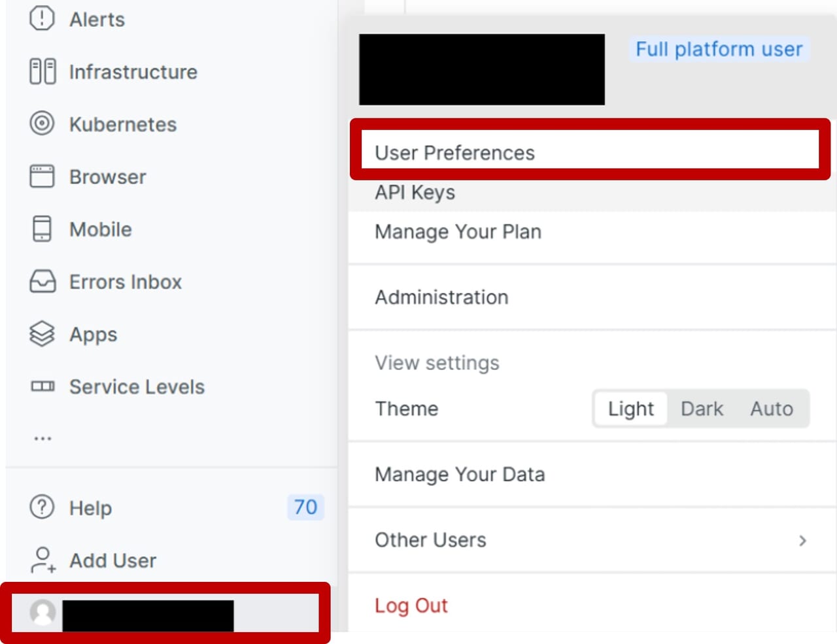This screenshot has height=644, width=837.
Task: Select the Browser window icon
Action: coord(42,177)
